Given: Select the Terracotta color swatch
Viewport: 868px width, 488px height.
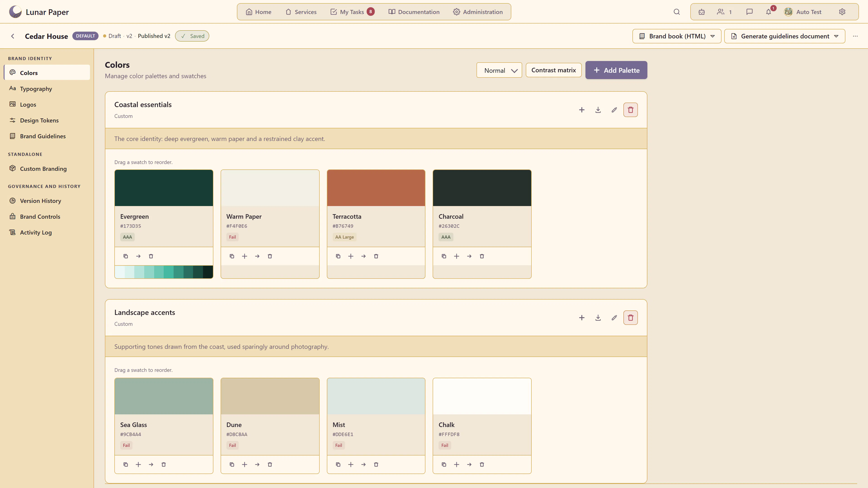Looking at the screenshot, I should tap(376, 188).
